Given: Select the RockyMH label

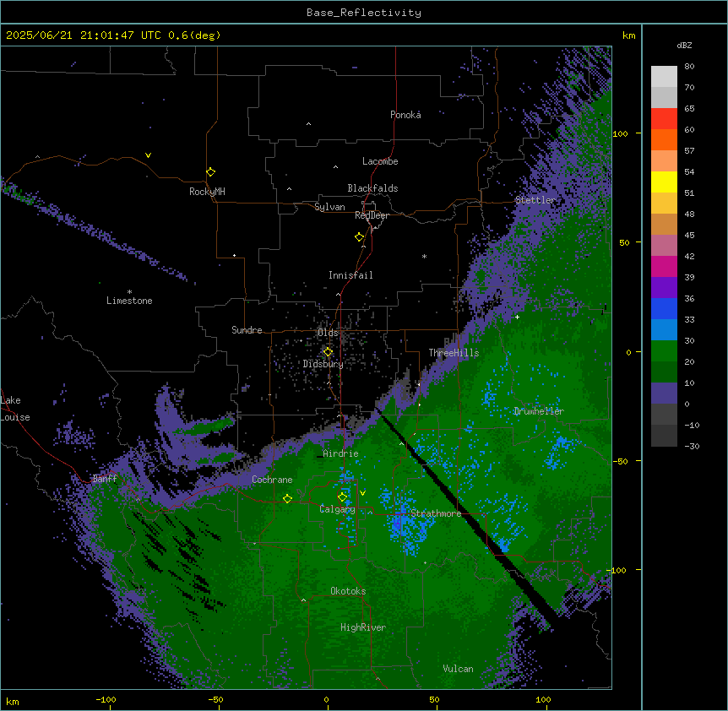Looking at the screenshot, I should 207,191.
